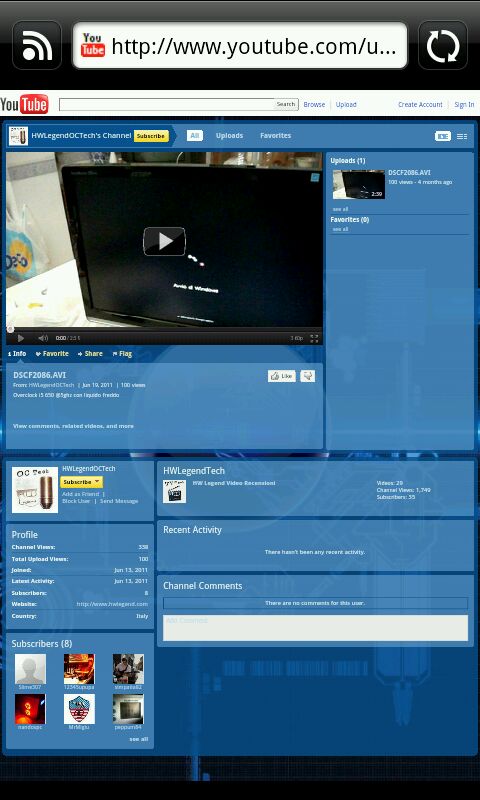Open the OC Tech profile picture
The width and height of the screenshot is (480, 800).
click(35, 490)
